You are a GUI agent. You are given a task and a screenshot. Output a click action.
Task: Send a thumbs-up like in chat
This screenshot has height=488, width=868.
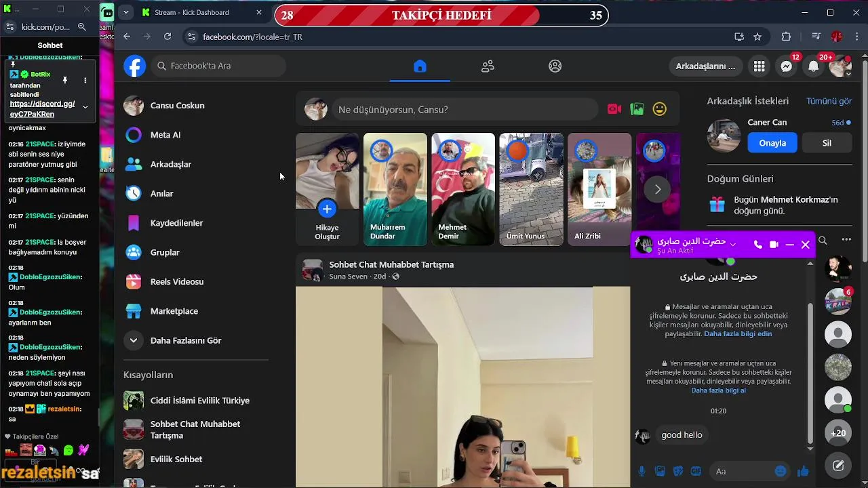pyautogui.click(x=804, y=471)
